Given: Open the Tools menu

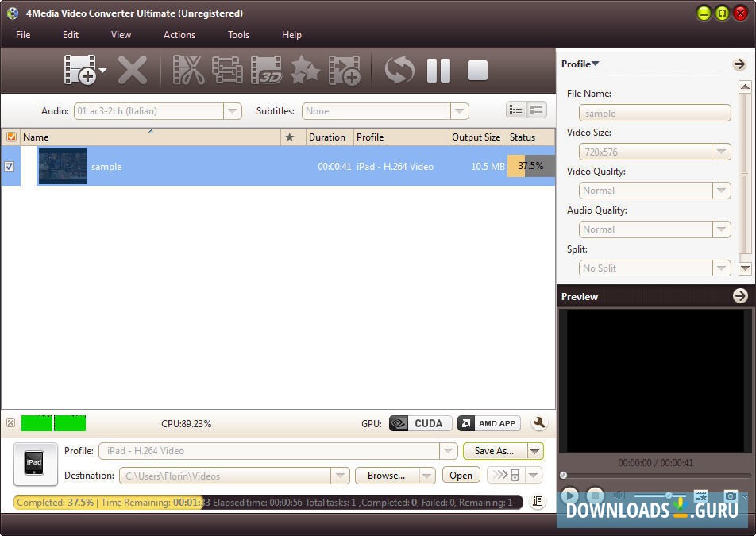Looking at the screenshot, I should [x=239, y=35].
